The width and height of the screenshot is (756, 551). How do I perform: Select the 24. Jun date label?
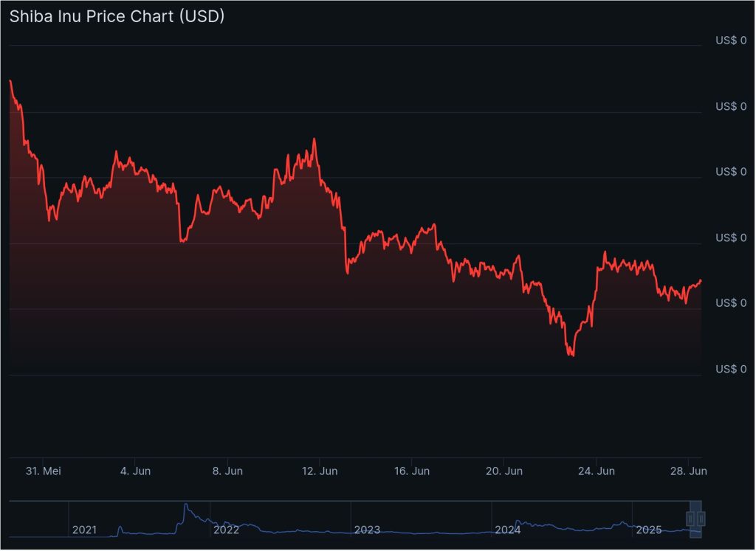coord(597,471)
